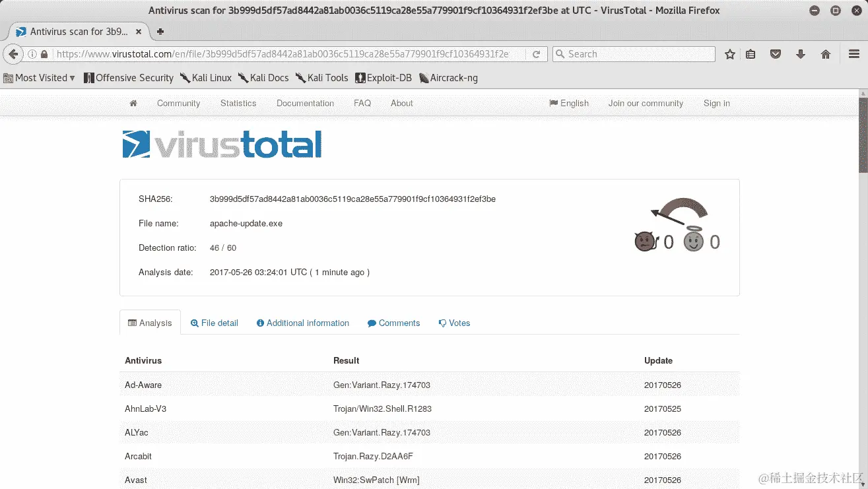Reload the page with the refresh icon

pos(537,54)
